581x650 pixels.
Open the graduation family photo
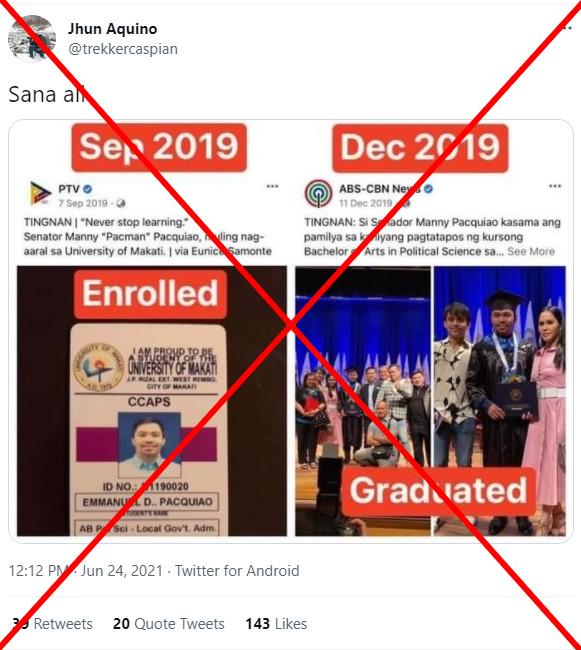click(x=499, y=401)
